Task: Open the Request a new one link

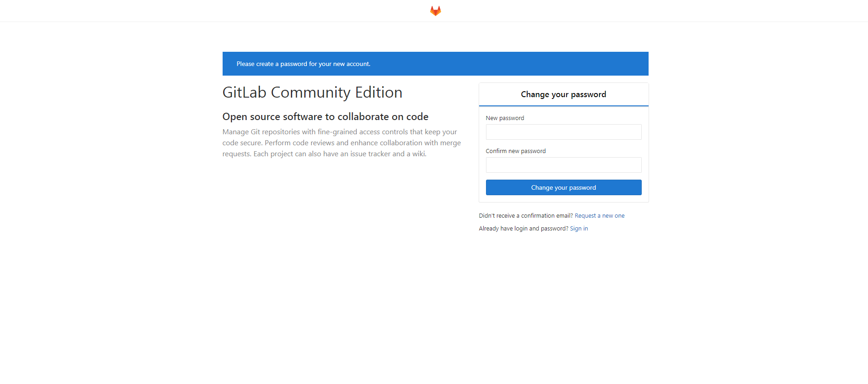Action: (x=600, y=216)
